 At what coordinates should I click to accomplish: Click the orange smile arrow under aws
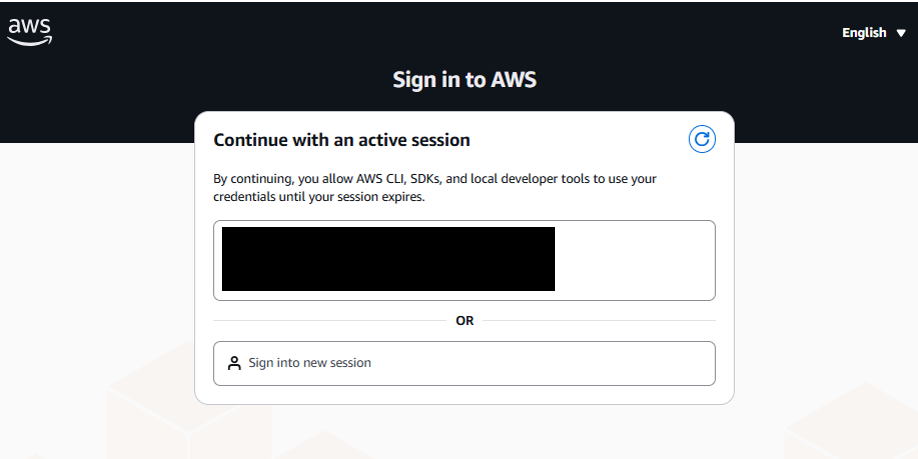click(x=30, y=41)
